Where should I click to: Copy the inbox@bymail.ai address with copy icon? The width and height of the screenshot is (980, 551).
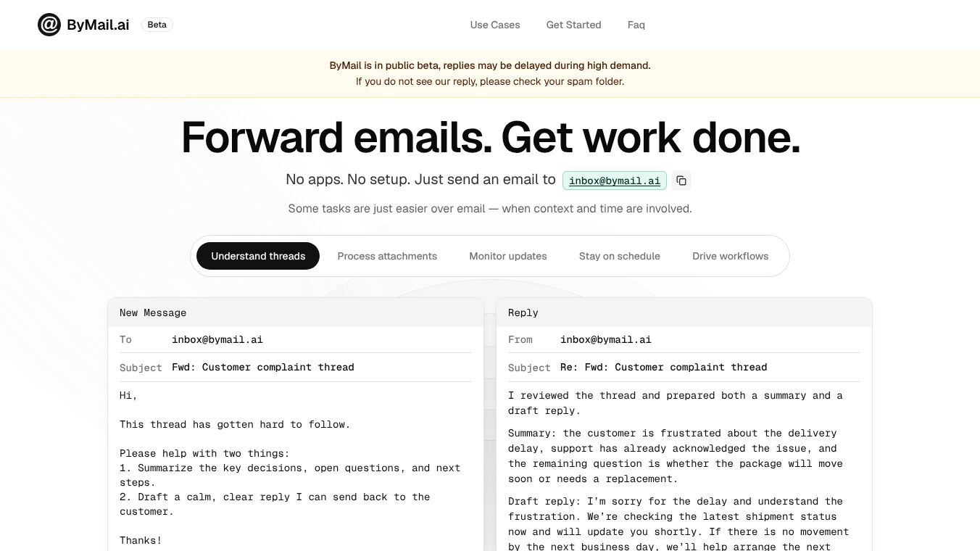tap(681, 181)
